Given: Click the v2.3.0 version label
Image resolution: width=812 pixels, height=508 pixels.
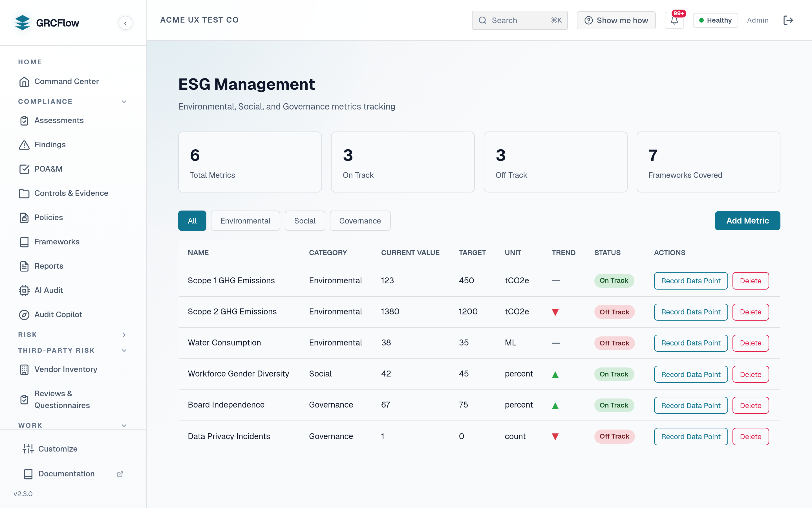Looking at the screenshot, I should pos(23,494).
